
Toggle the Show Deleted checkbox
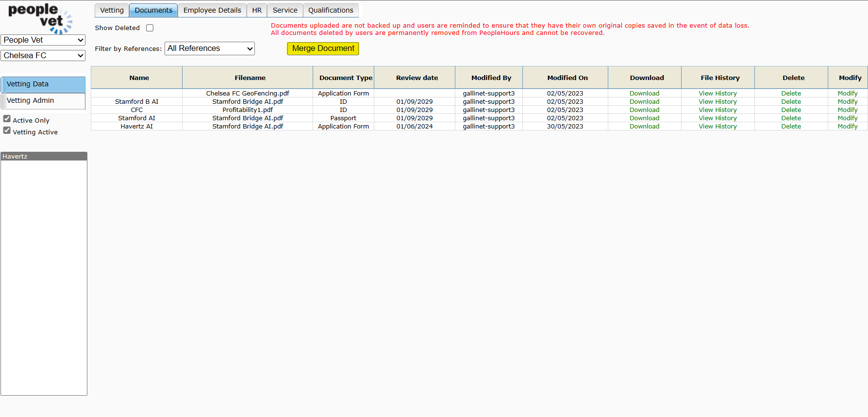pos(150,28)
